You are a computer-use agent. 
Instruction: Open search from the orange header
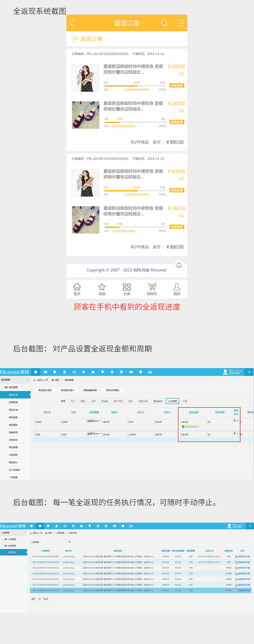coord(164,23)
